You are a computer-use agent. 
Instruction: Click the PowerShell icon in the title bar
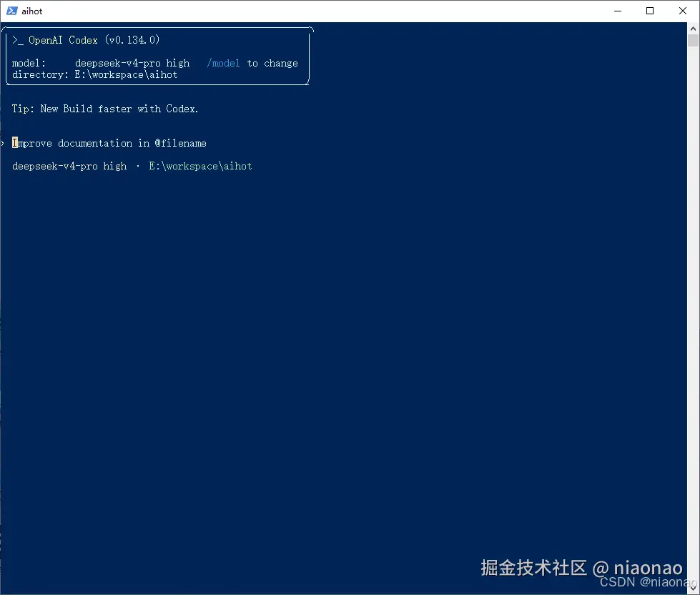[x=11, y=11]
